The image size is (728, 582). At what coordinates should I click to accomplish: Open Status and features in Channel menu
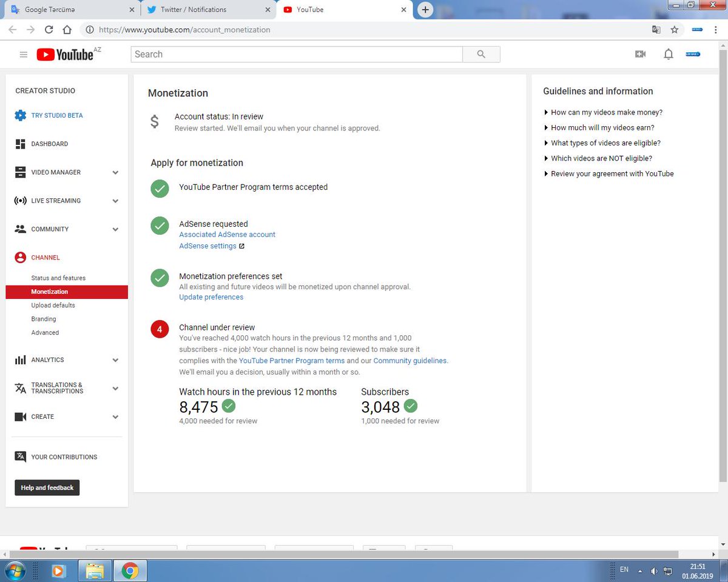(58, 278)
